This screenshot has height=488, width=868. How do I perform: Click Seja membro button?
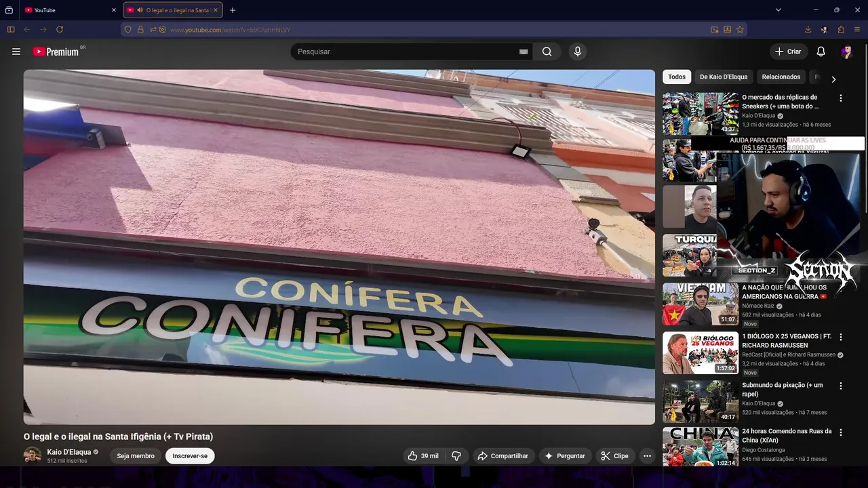point(136,456)
